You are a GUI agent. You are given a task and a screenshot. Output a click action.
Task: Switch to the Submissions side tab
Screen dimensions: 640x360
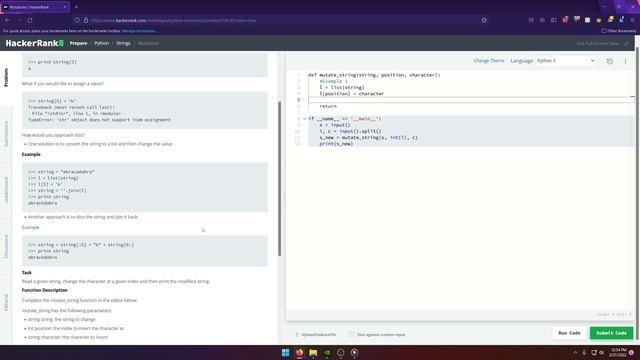coord(6,134)
